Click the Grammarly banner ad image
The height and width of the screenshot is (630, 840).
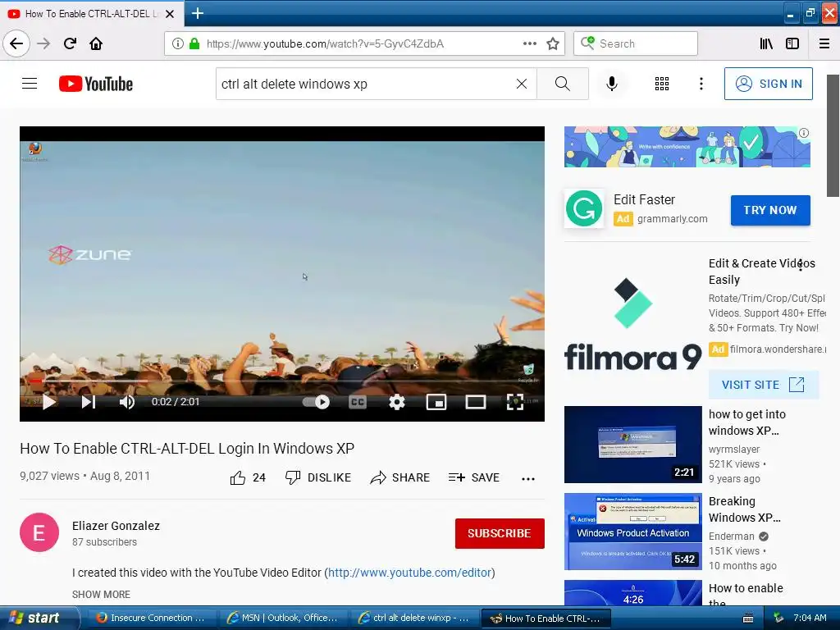pyautogui.click(x=687, y=147)
